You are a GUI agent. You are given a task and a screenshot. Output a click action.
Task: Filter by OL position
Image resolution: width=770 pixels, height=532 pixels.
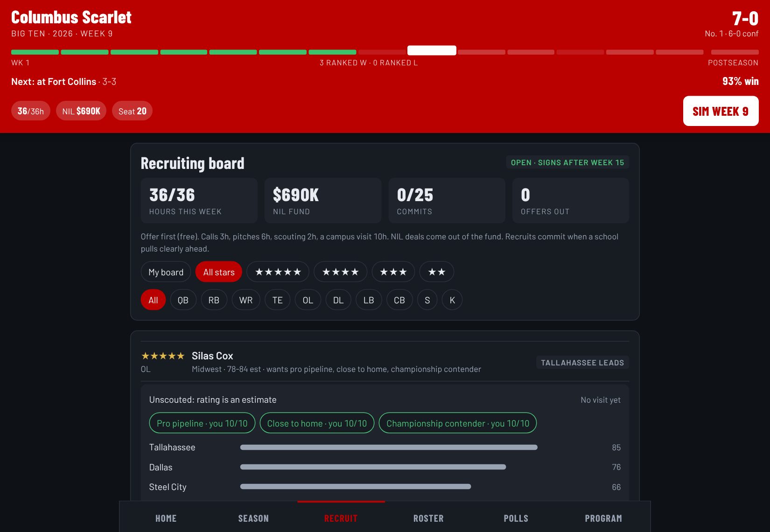point(308,300)
